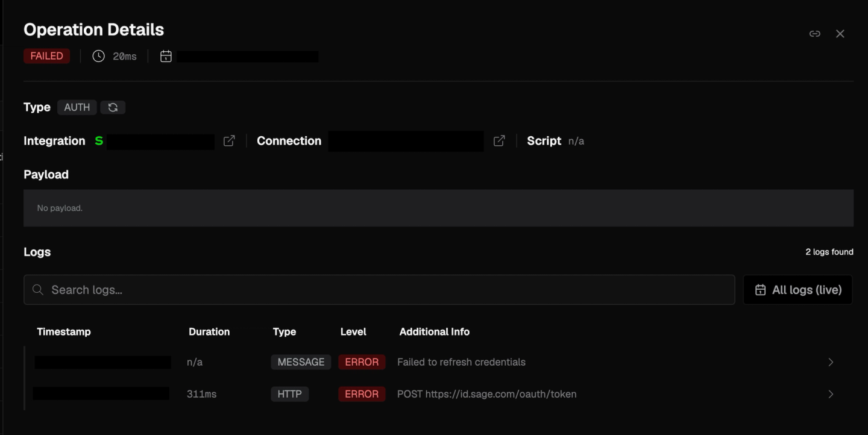Click the 'No payload.' box
Viewport: 868px width, 435px height.
pyautogui.click(x=438, y=208)
